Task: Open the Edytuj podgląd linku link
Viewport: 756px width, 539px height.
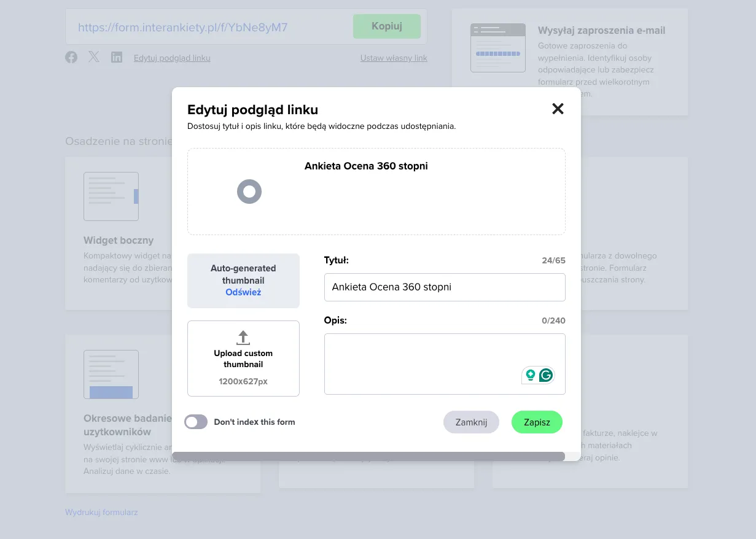Action: (x=172, y=58)
